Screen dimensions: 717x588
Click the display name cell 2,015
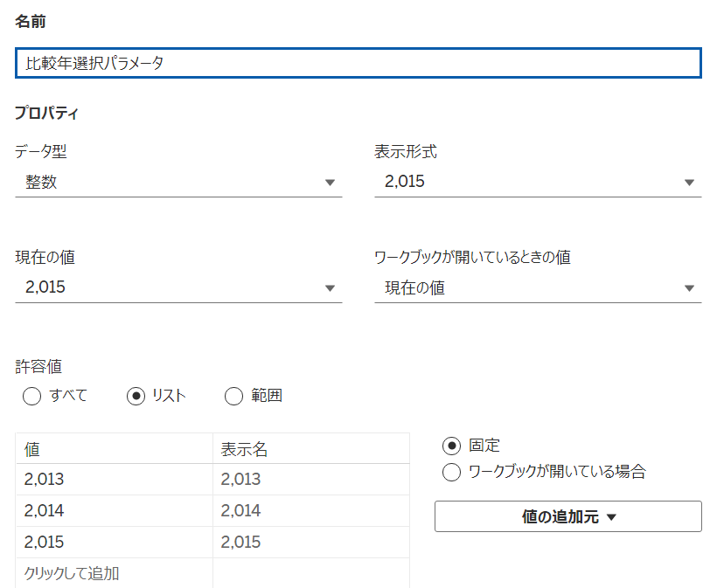(x=311, y=543)
